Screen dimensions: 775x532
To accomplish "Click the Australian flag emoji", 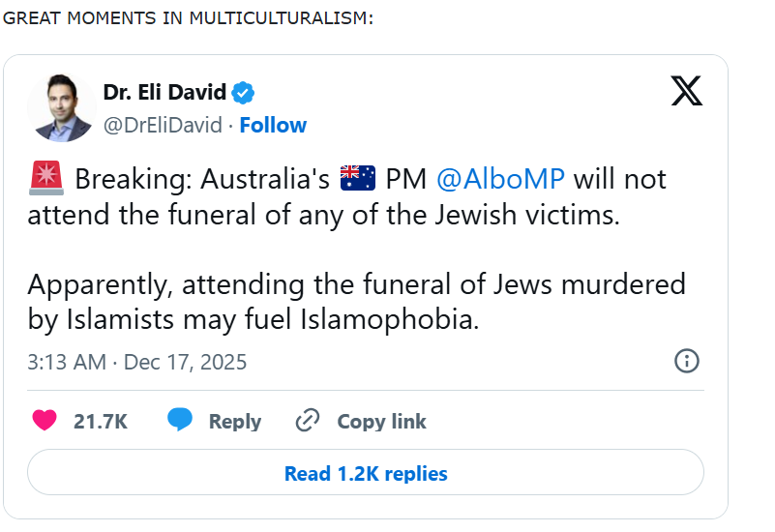I will [358, 179].
